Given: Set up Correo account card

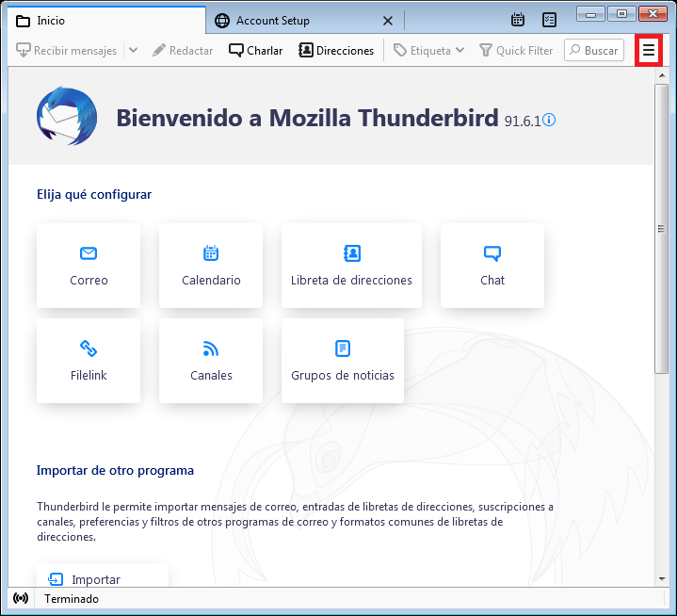Looking at the screenshot, I should tap(89, 266).
